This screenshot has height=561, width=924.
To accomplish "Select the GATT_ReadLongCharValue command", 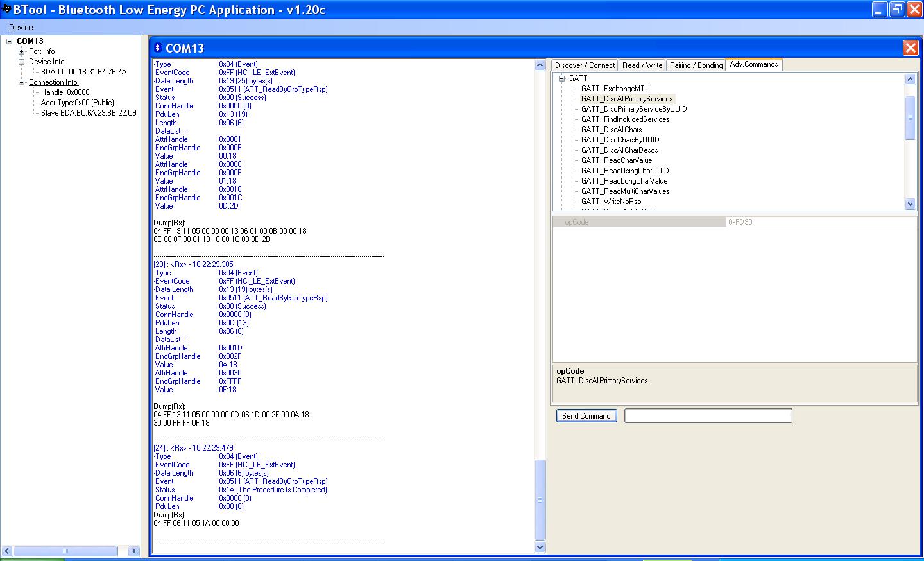I will pyautogui.click(x=624, y=181).
